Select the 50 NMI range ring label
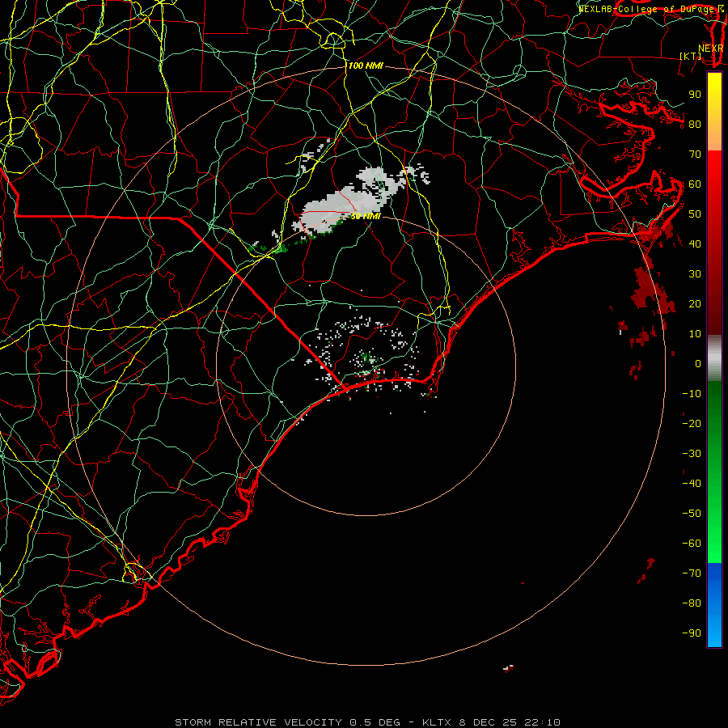728x728 pixels. 366,216
